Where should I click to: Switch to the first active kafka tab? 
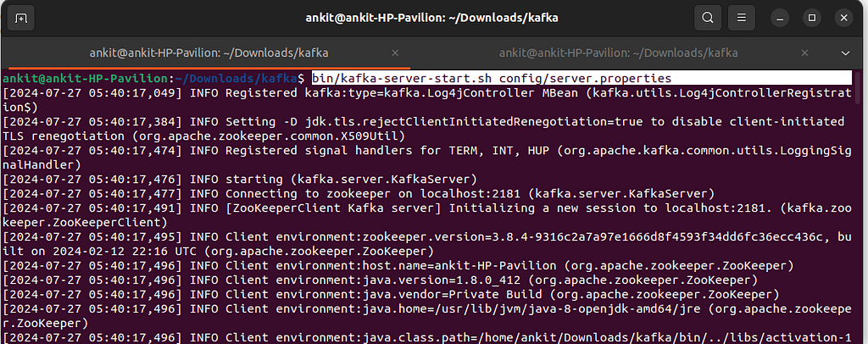[x=209, y=53]
